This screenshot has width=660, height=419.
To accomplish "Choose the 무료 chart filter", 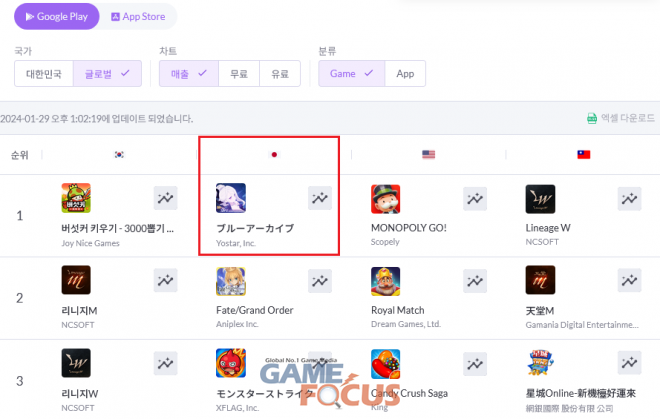I will pyautogui.click(x=239, y=74).
